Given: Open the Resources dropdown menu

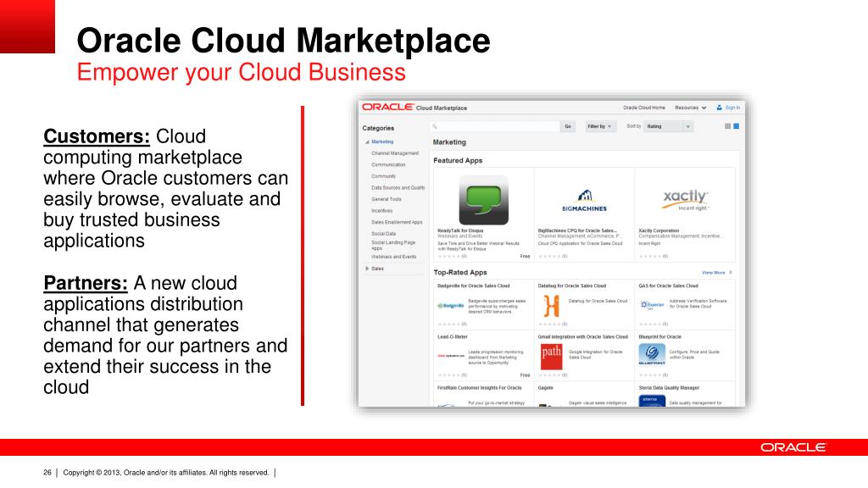Looking at the screenshot, I should (x=690, y=108).
